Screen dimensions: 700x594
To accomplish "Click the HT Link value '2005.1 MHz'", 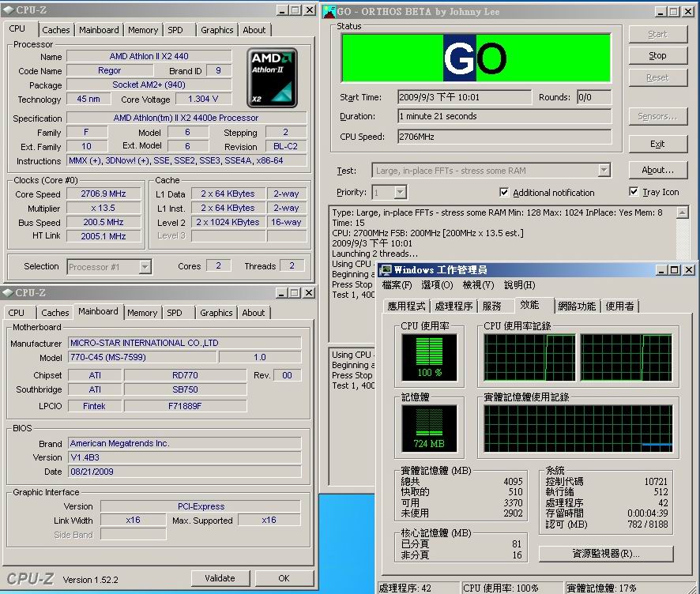I will point(103,236).
